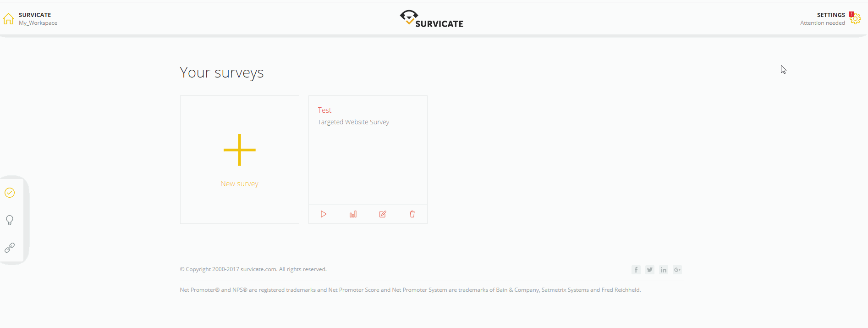Click the SURVICATE label beside the home icon
This screenshot has width=868, height=328.
click(35, 15)
